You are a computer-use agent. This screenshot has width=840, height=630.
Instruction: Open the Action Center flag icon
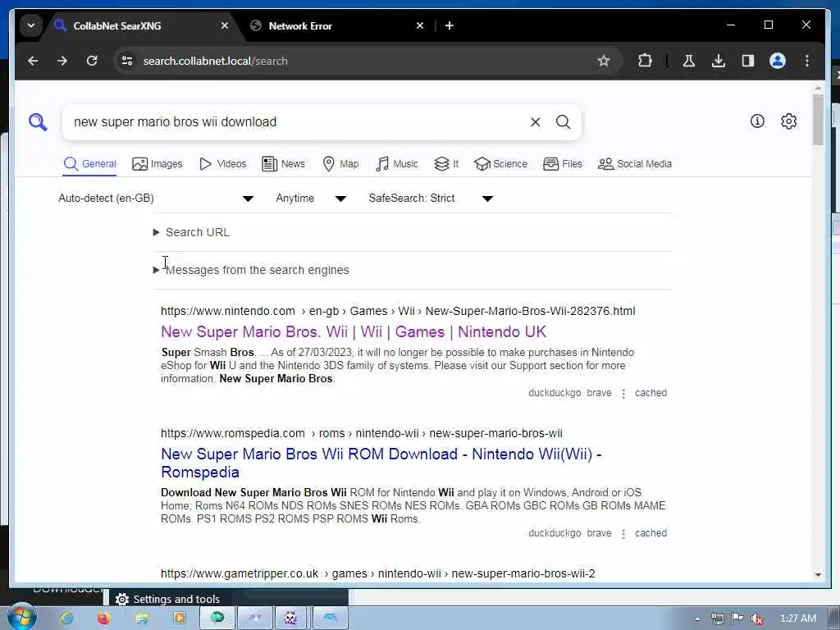pyautogui.click(x=737, y=619)
